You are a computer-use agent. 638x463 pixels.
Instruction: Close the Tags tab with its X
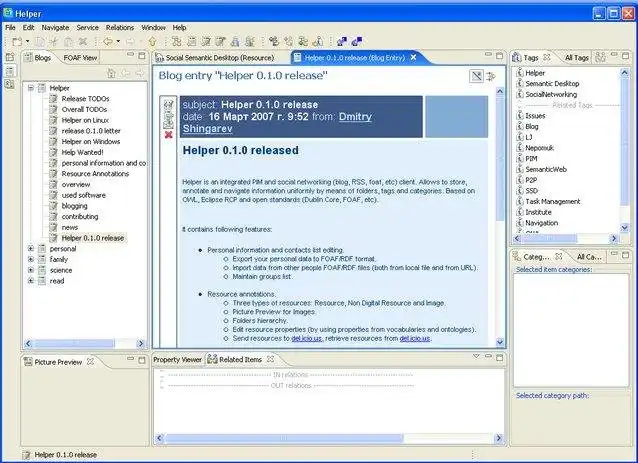coord(547,57)
